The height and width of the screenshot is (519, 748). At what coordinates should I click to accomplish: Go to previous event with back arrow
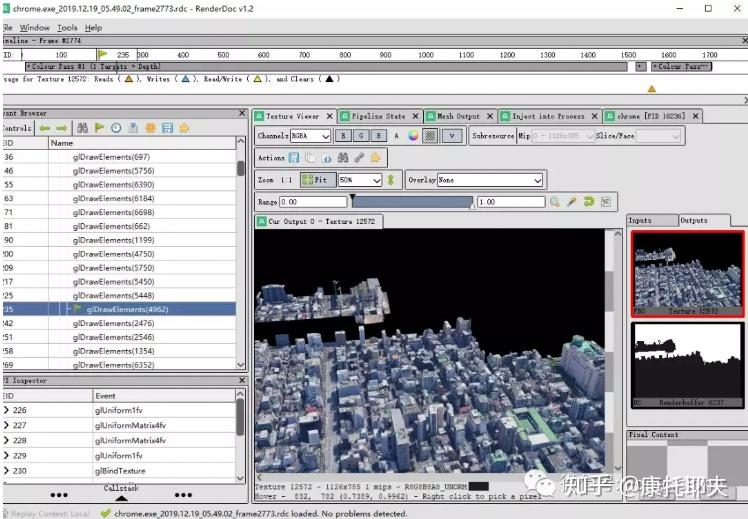coord(45,128)
